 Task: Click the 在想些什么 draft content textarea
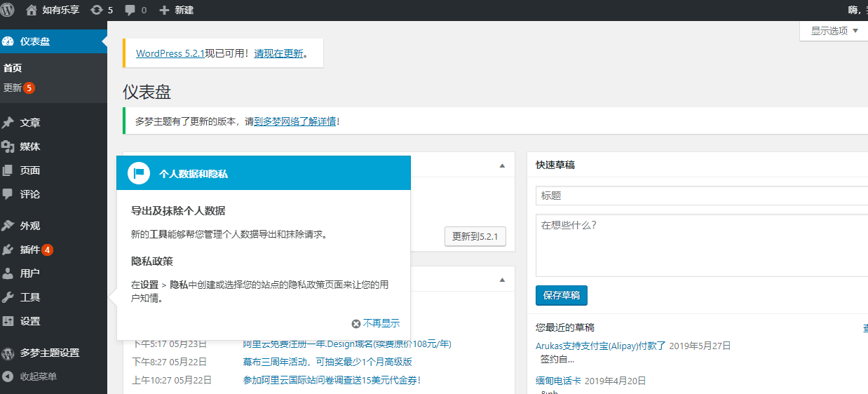tap(701, 245)
